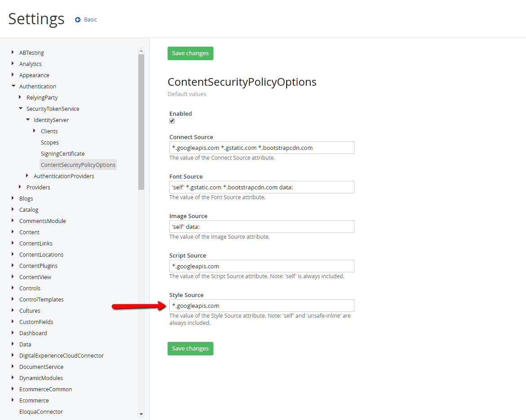Open the SigningCertificate tree item
The height and width of the screenshot is (420, 526).
[63, 154]
